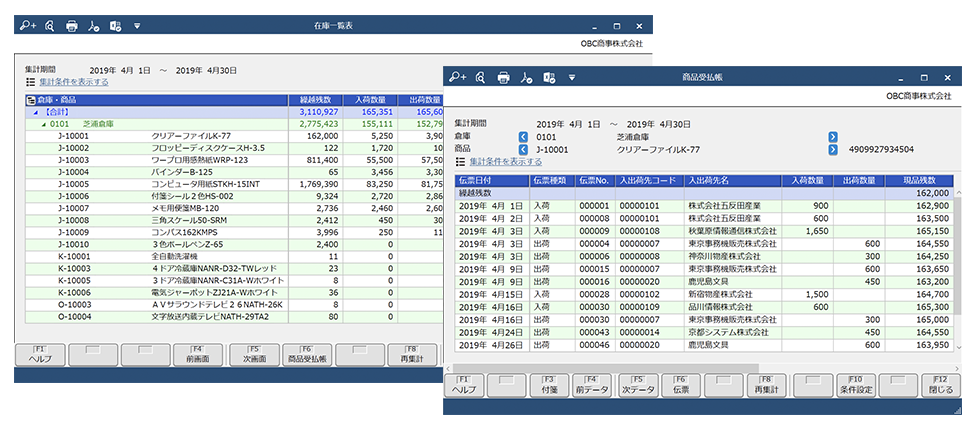This screenshot has width=976, height=430.
Task: Click 鹿児島文具 in slip 000046 row
Action: pyautogui.click(x=708, y=345)
